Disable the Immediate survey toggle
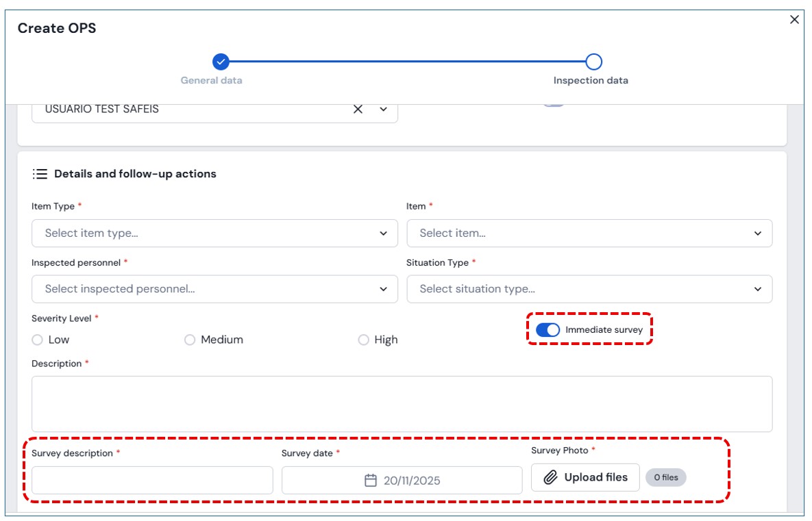Image resolution: width=812 pixels, height=521 pixels. tap(548, 330)
